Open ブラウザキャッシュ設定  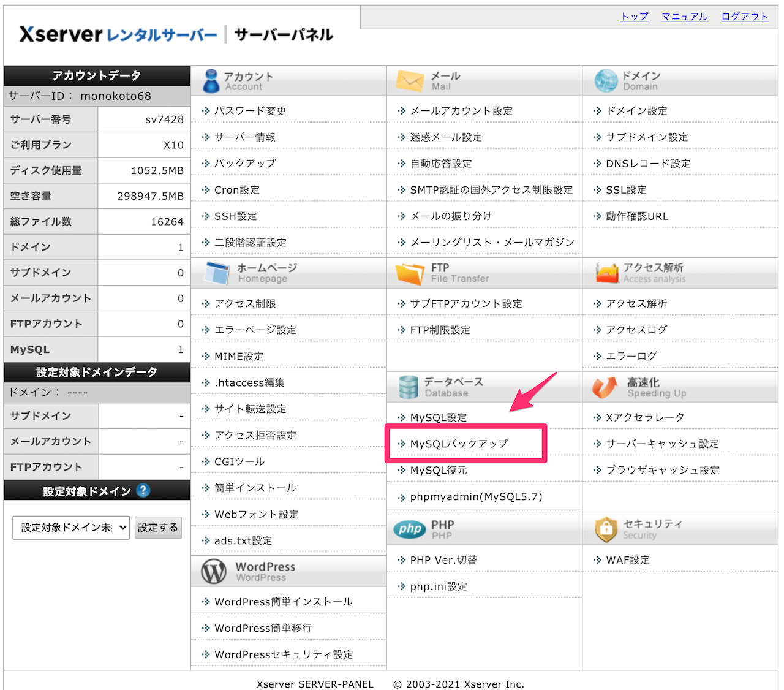coord(663,471)
